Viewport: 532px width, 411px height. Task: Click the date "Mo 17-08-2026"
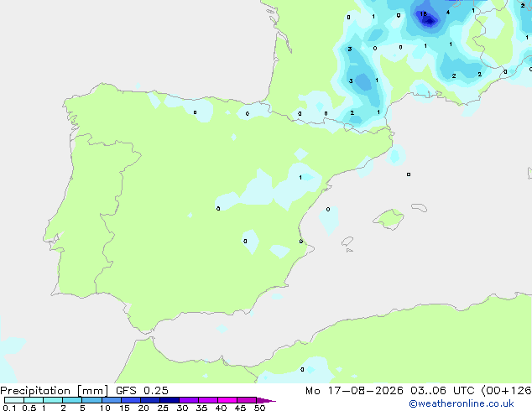pos(354,391)
